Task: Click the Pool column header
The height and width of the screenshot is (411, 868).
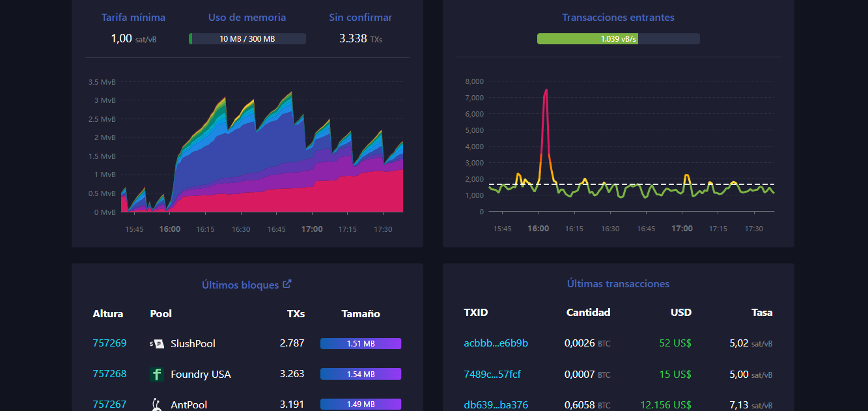Action: pos(161,313)
